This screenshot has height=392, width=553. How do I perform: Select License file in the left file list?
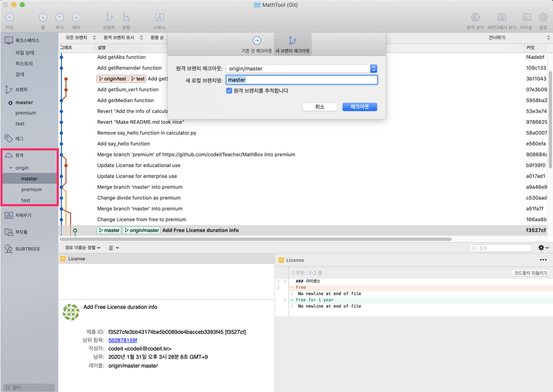coord(166,259)
